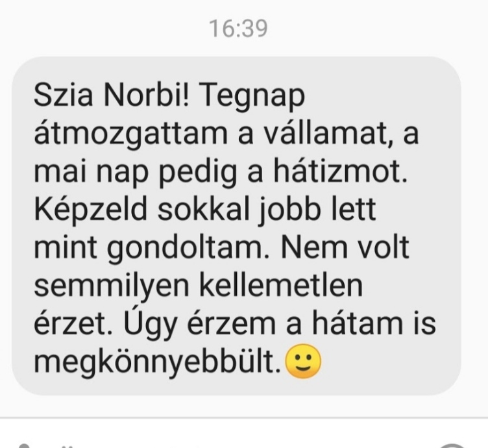Screen dimensions: 488x448
Task: Click the word "Tegnap" in the message
Action: click(x=249, y=97)
